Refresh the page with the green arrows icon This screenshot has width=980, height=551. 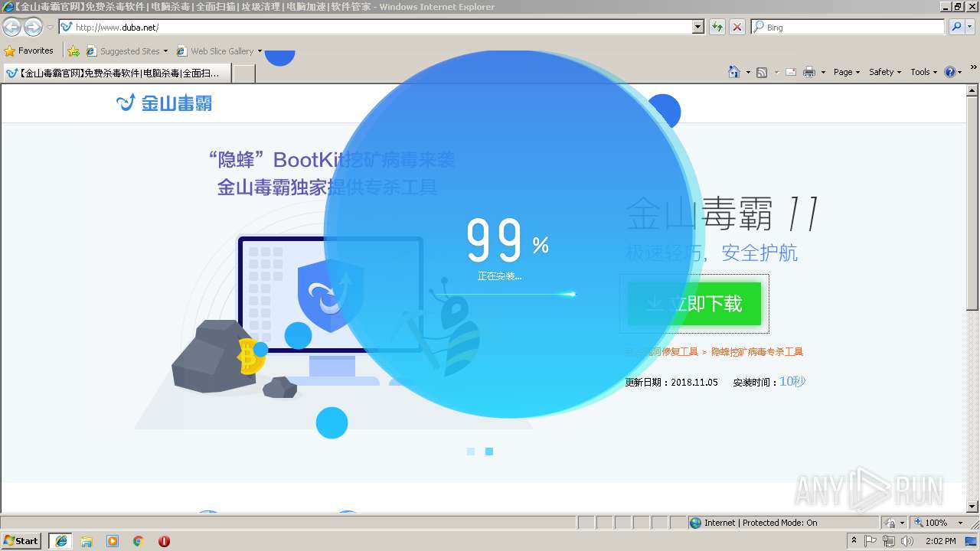pyautogui.click(x=717, y=27)
